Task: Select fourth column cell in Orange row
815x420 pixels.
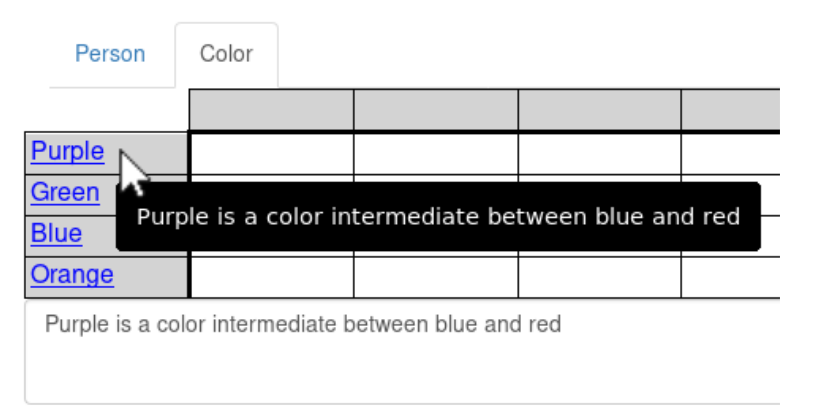Action: [731, 277]
